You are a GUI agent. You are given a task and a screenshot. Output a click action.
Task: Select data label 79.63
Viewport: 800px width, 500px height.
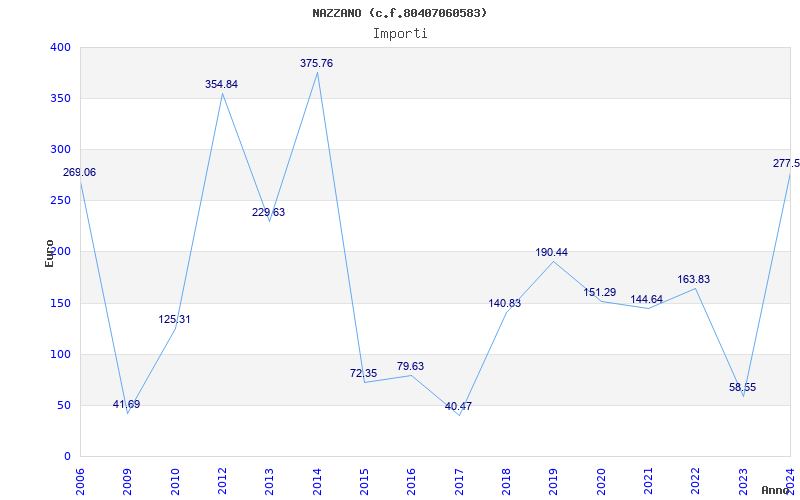coord(410,366)
